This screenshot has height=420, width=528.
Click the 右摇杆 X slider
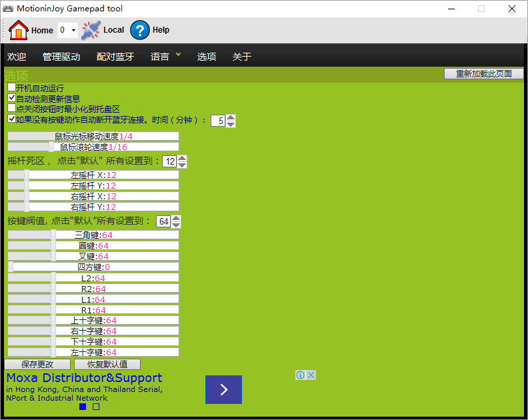93,197
